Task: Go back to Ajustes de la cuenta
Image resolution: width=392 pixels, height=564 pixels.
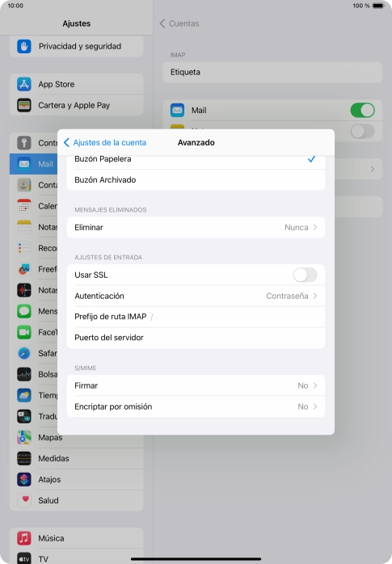Action: tap(105, 143)
